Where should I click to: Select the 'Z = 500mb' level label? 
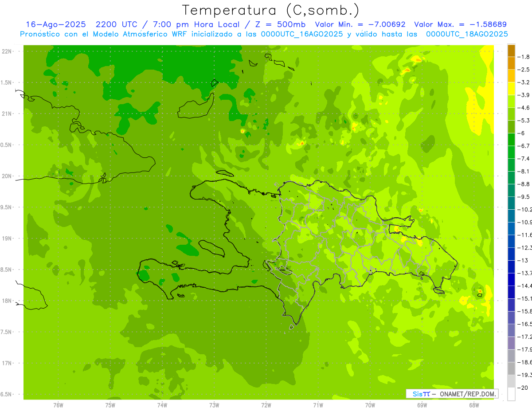(278, 24)
